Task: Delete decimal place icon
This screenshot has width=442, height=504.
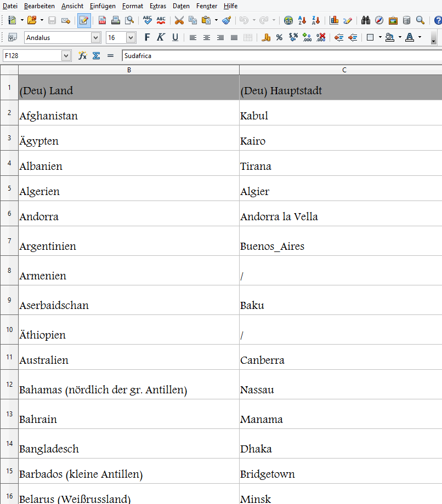Action: click(321, 37)
